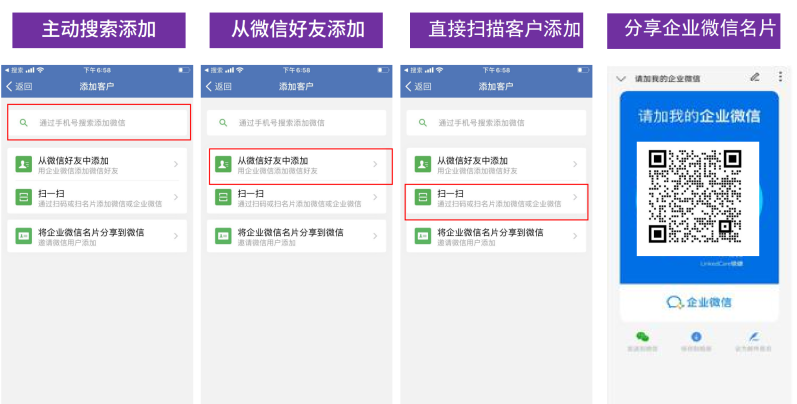Collapse the 请加我的企业微信 card with the down chevron

[621, 79]
